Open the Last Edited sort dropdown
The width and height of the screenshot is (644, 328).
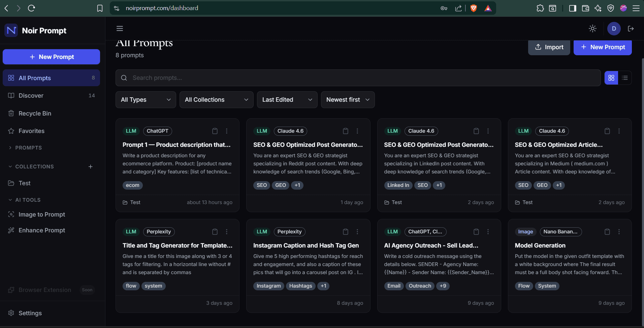(287, 100)
